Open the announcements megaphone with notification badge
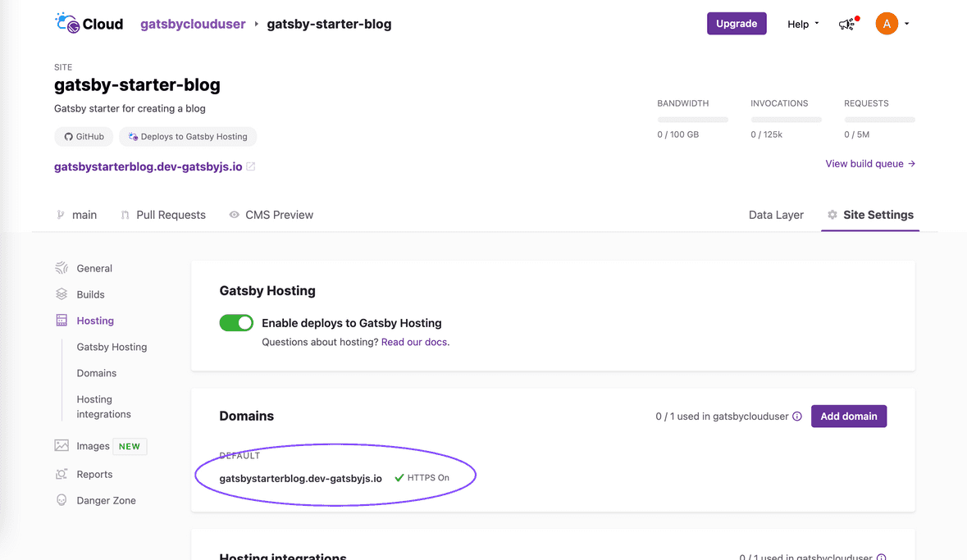The image size is (967, 560). click(x=846, y=25)
